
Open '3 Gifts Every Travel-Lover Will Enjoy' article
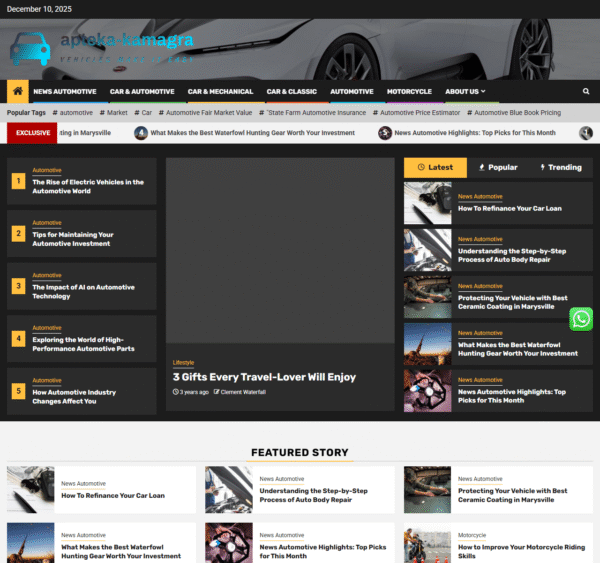pos(264,377)
